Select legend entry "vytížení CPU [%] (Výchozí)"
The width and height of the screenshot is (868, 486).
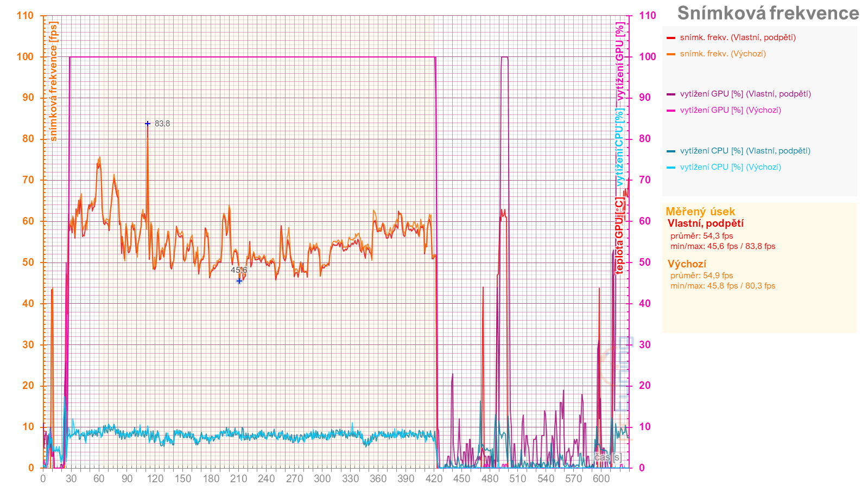[731, 167]
